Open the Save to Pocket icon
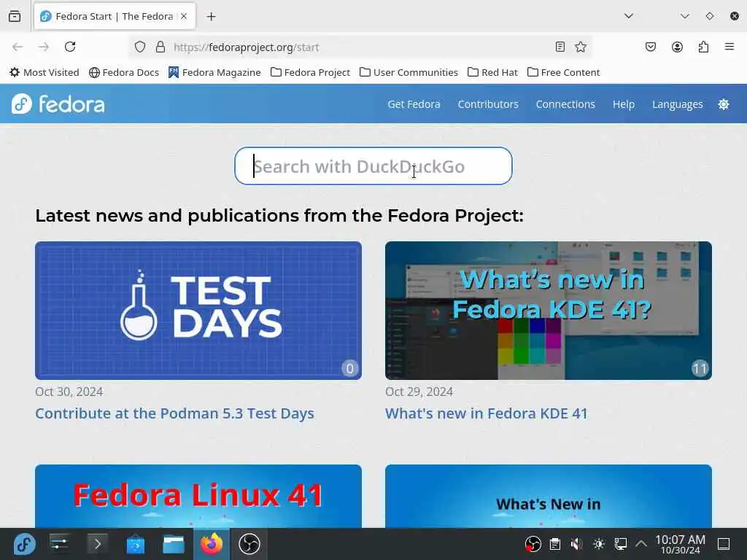This screenshot has width=747, height=560. (x=650, y=47)
